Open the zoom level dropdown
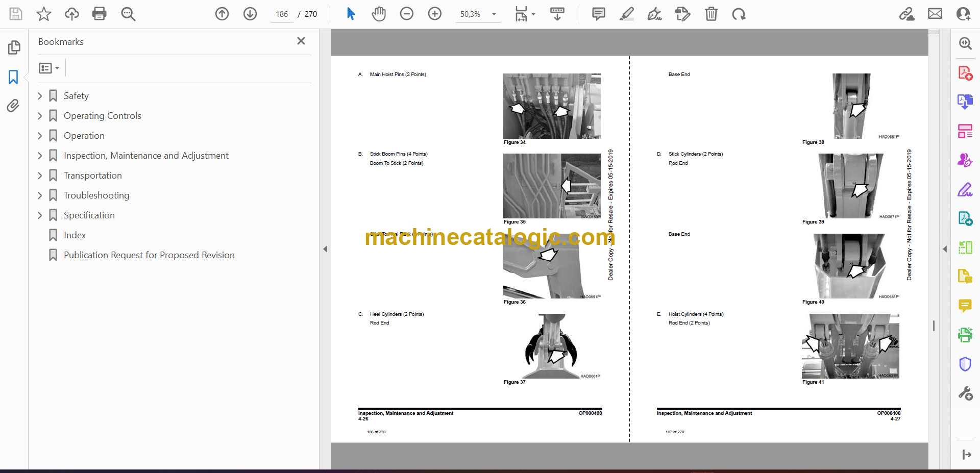 494,14
